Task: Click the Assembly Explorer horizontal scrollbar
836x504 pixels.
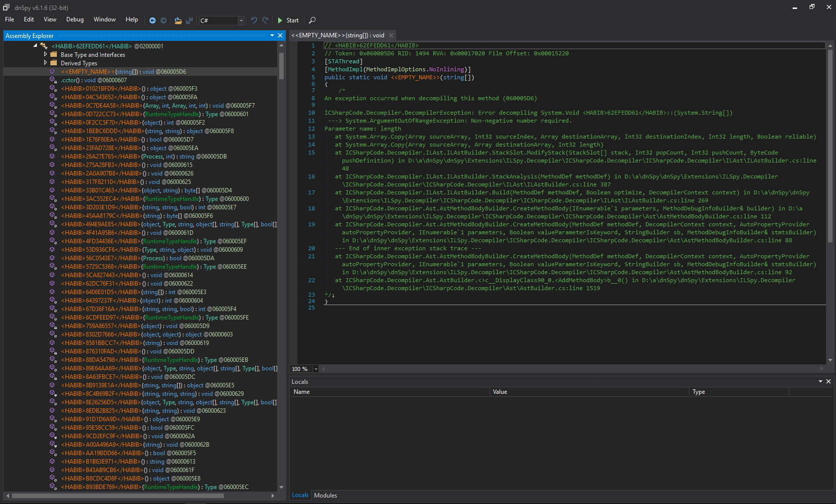Action: (x=118, y=496)
